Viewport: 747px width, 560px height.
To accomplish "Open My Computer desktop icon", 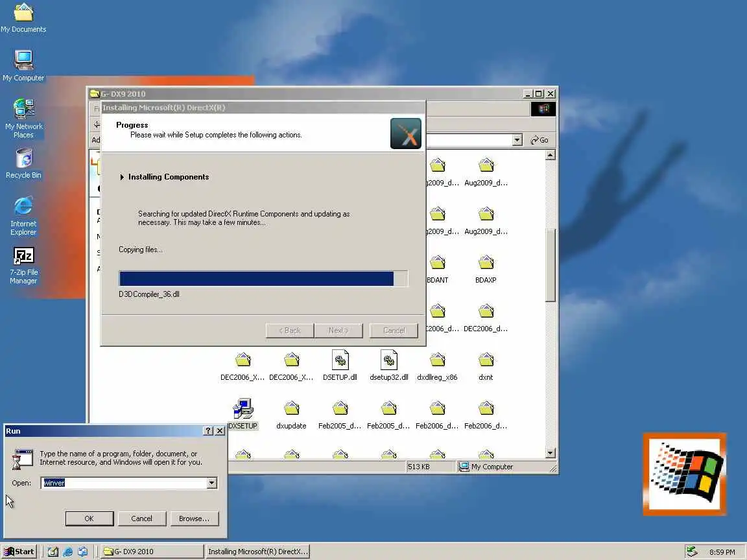I will 23,65.
